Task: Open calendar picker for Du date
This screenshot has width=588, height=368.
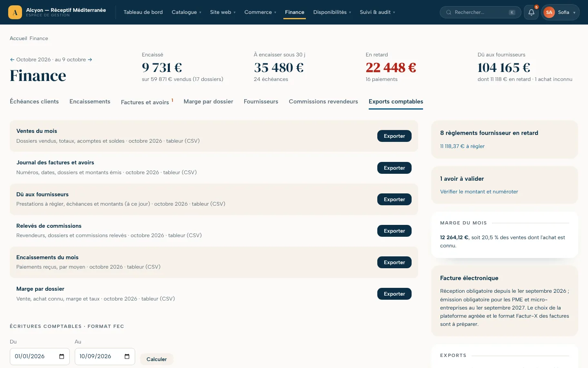Action: click(62, 357)
